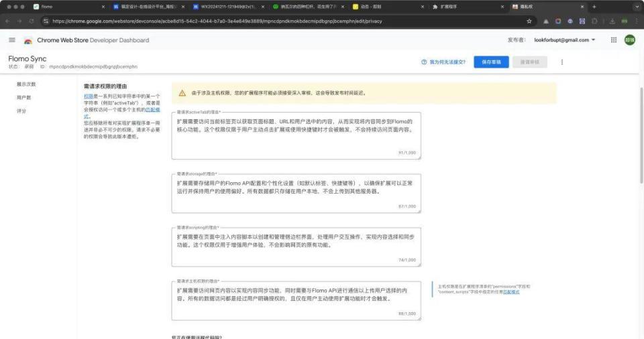
Task: Open a new browser tab
Action: click(x=594, y=7)
